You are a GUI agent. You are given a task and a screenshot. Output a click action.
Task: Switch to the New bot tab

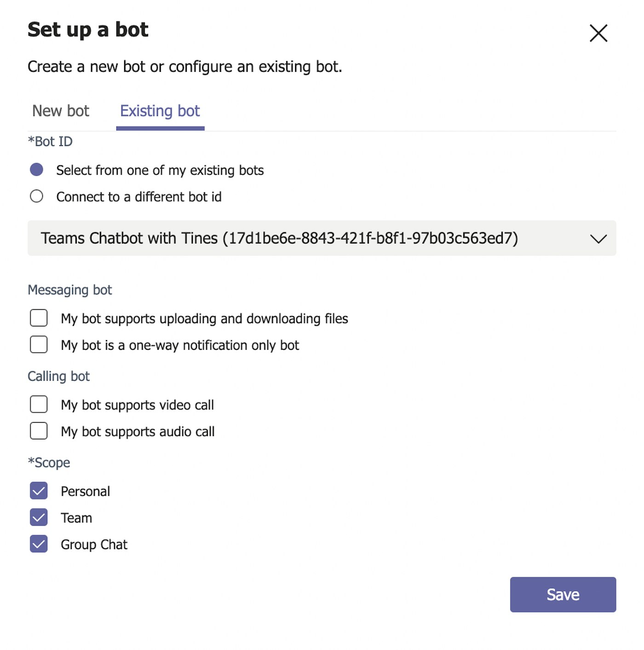pyautogui.click(x=61, y=111)
